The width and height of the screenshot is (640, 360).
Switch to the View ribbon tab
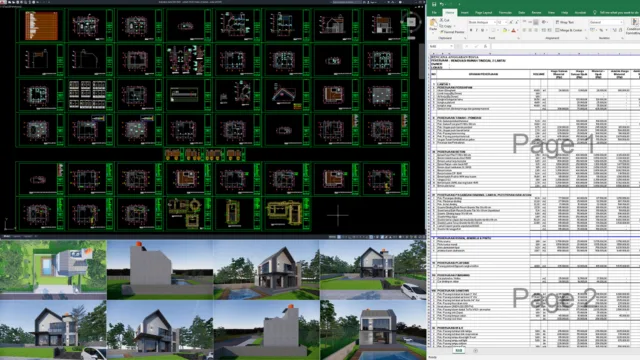551,13
